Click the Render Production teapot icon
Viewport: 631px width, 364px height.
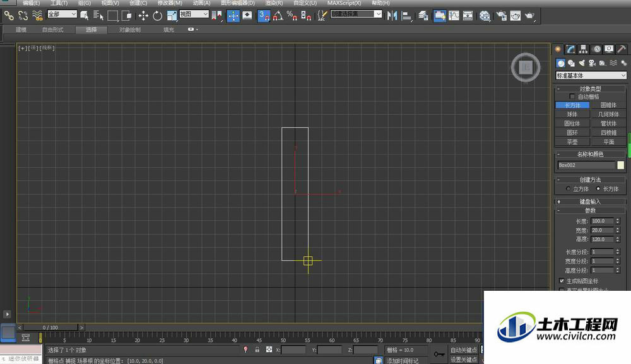(x=529, y=16)
